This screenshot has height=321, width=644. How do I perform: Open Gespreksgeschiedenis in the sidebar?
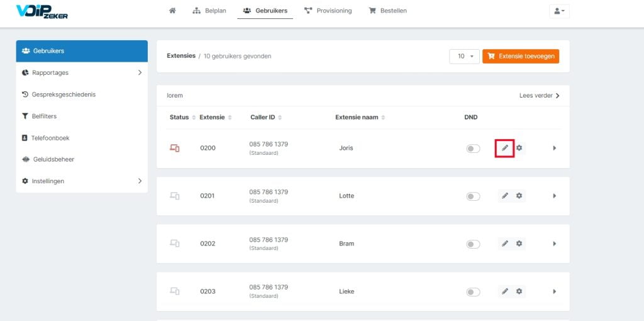click(x=82, y=94)
